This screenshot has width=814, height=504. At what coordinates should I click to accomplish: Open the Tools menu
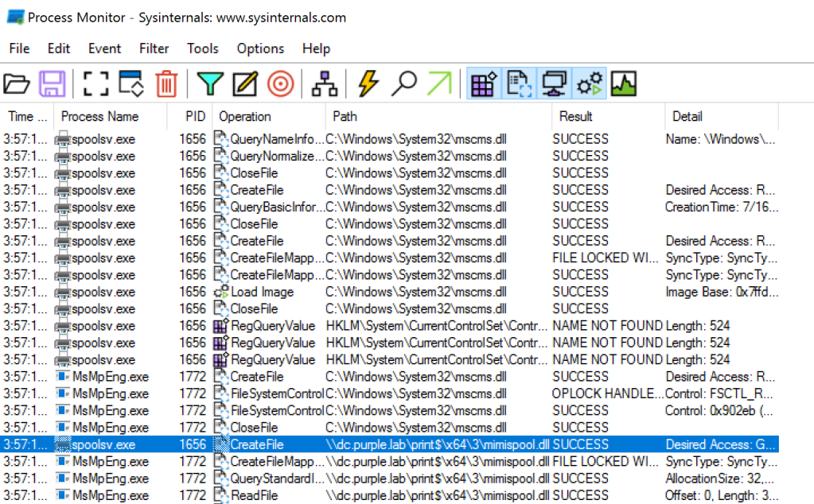(203, 48)
